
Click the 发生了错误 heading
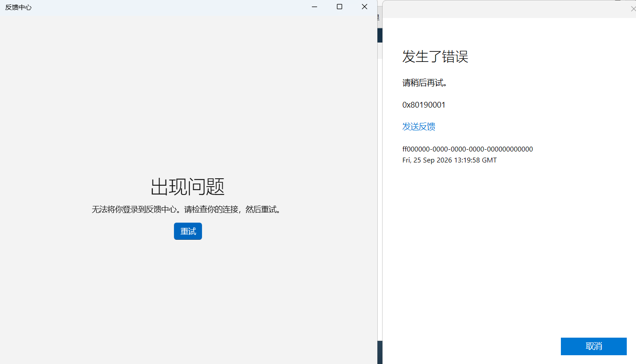435,57
